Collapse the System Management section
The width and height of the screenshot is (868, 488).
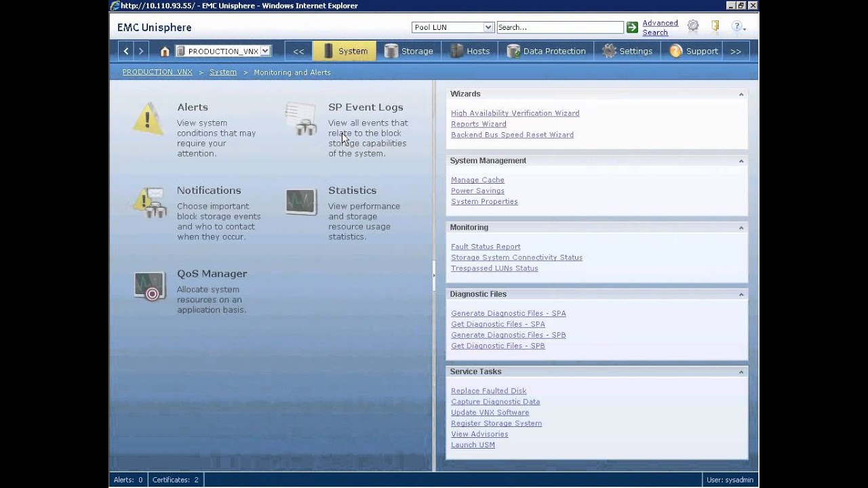tap(741, 161)
